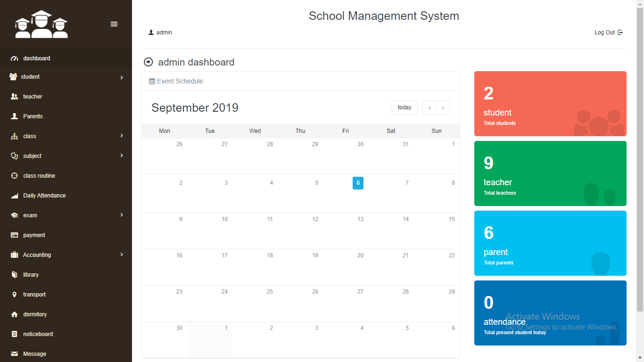
Task: Click the payment card icon
Action: click(x=14, y=235)
